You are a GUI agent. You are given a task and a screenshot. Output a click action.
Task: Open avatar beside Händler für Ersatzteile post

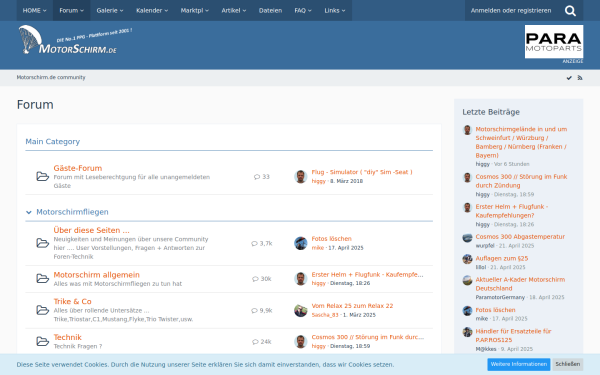(467, 332)
